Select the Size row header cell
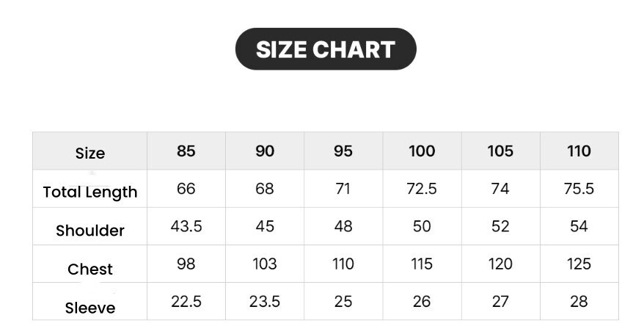This screenshot has height=329, width=644. [90, 153]
